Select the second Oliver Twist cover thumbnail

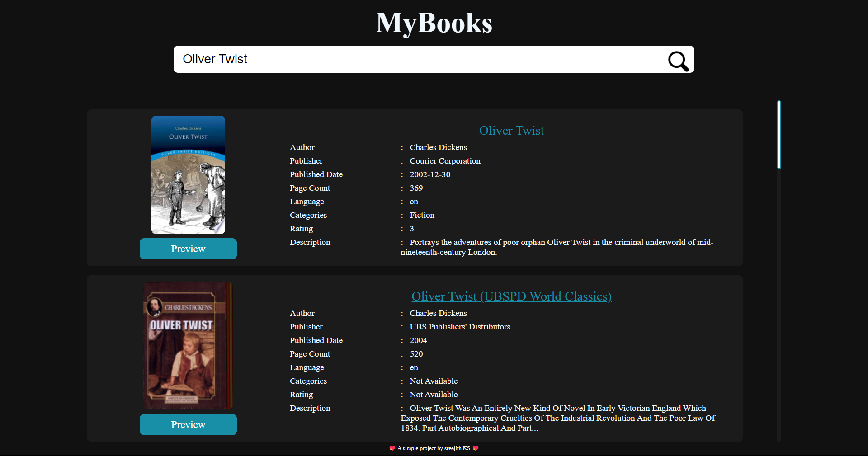tap(188, 345)
